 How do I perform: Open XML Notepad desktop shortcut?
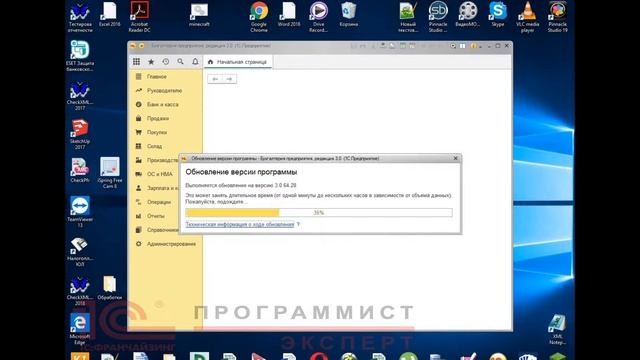click(x=557, y=329)
